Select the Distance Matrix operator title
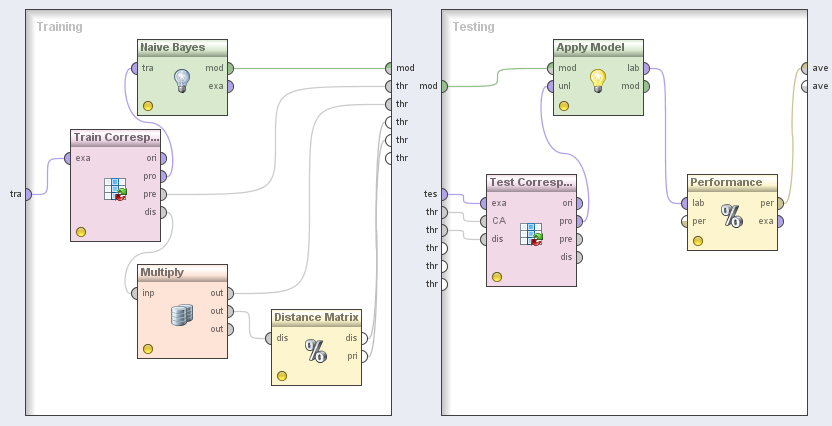 click(316, 317)
